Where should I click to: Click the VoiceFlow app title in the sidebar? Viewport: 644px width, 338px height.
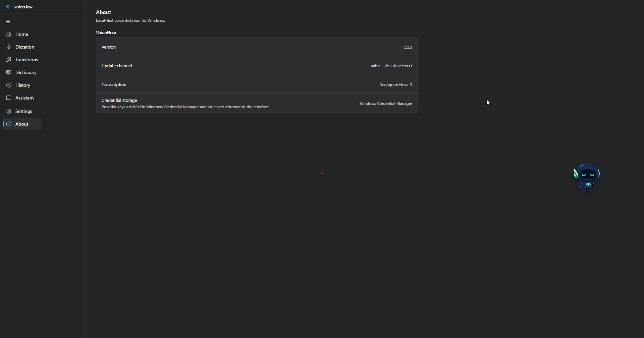click(x=23, y=7)
